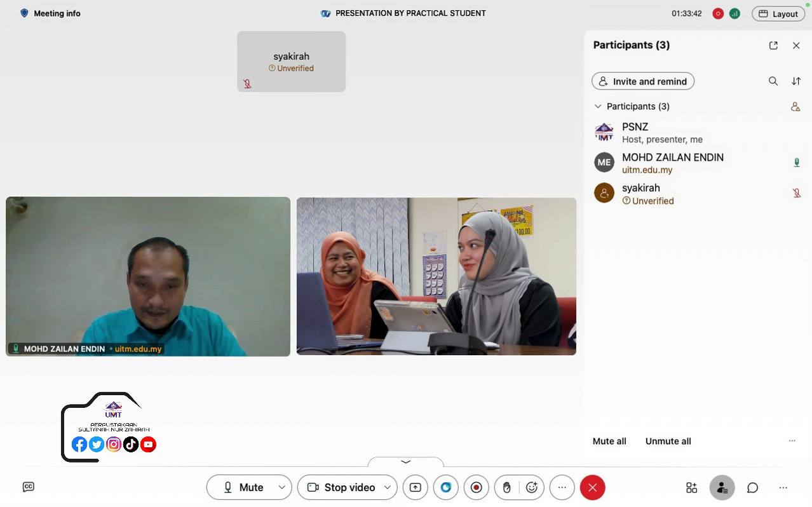Open video options arrow beside Stop video
The height and width of the screenshot is (507, 812).
(x=387, y=487)
